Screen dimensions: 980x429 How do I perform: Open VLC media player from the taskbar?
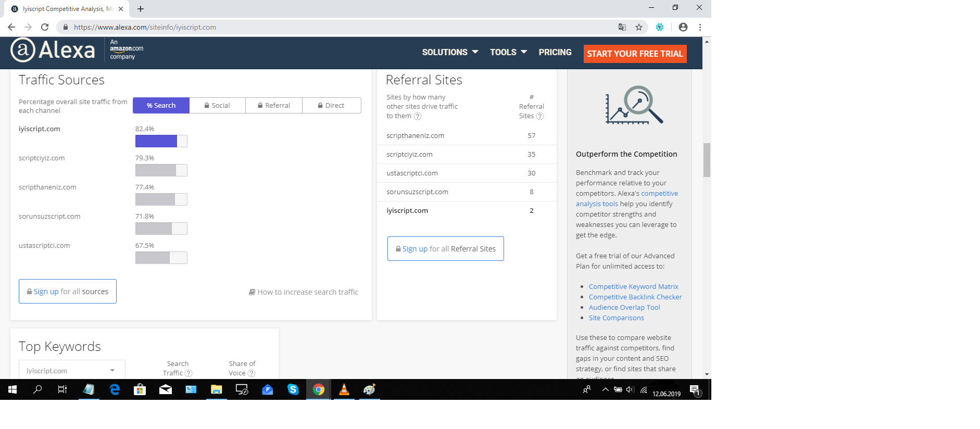pos(344,389)
